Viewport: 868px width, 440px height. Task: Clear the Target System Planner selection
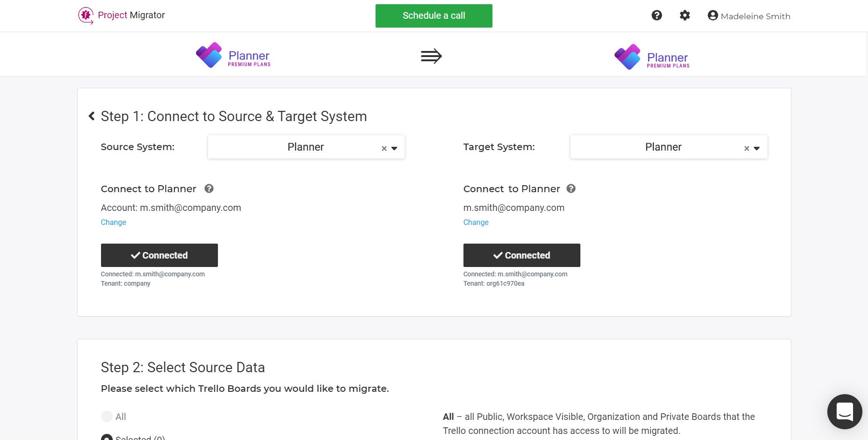pyautogui.click(x=747, y=148)
